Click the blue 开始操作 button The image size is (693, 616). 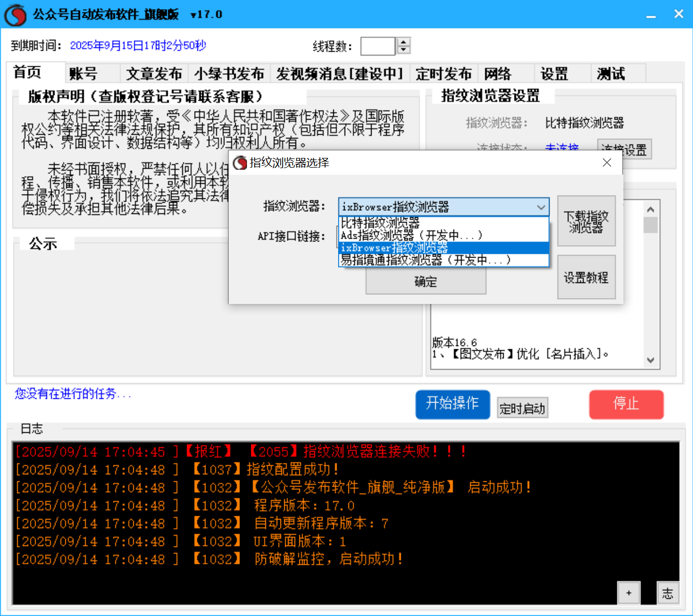click(452, 404)
